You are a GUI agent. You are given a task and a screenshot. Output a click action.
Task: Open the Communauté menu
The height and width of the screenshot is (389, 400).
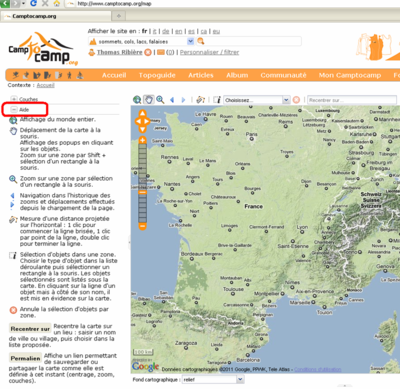click(283, 75)
